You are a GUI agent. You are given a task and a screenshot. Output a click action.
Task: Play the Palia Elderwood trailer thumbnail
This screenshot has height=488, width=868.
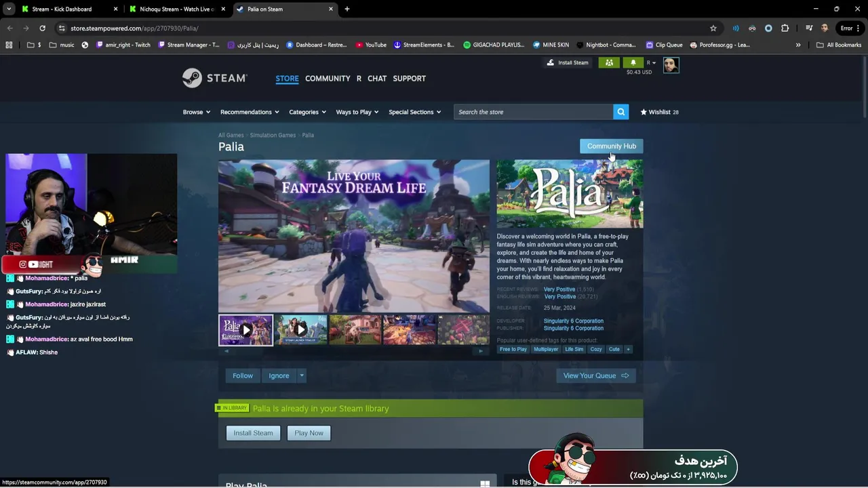[245, 330]
